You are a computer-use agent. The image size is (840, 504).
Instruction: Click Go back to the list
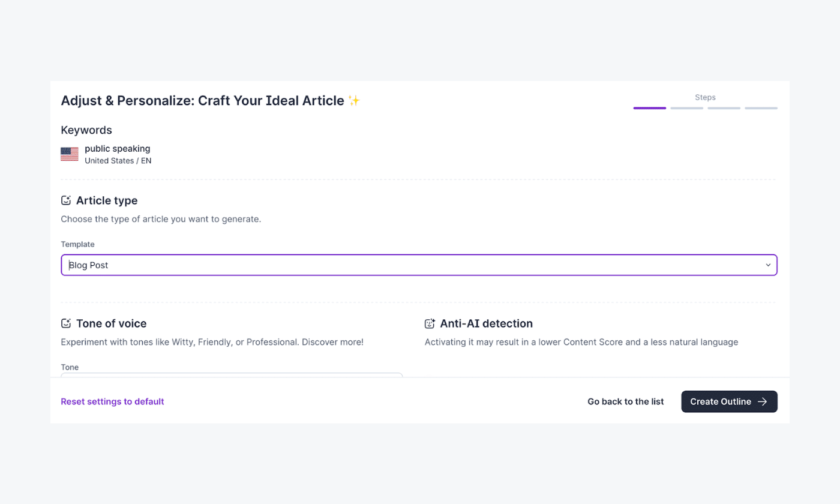[626, 402]
